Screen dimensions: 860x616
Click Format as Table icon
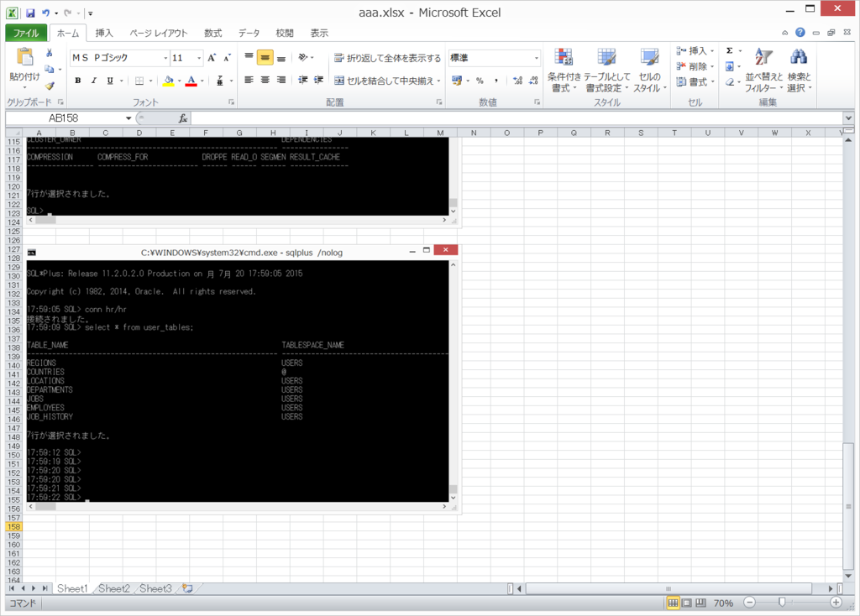[x=606, y=57]
